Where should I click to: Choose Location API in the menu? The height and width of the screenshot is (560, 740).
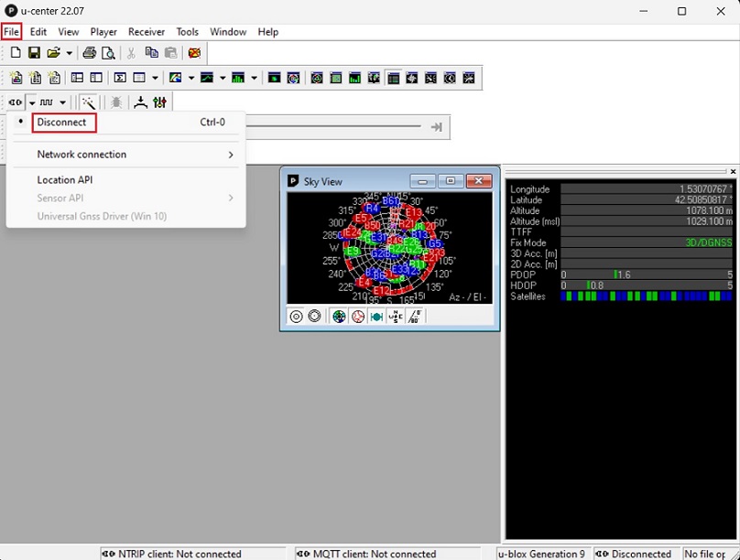tap(65, 180)
